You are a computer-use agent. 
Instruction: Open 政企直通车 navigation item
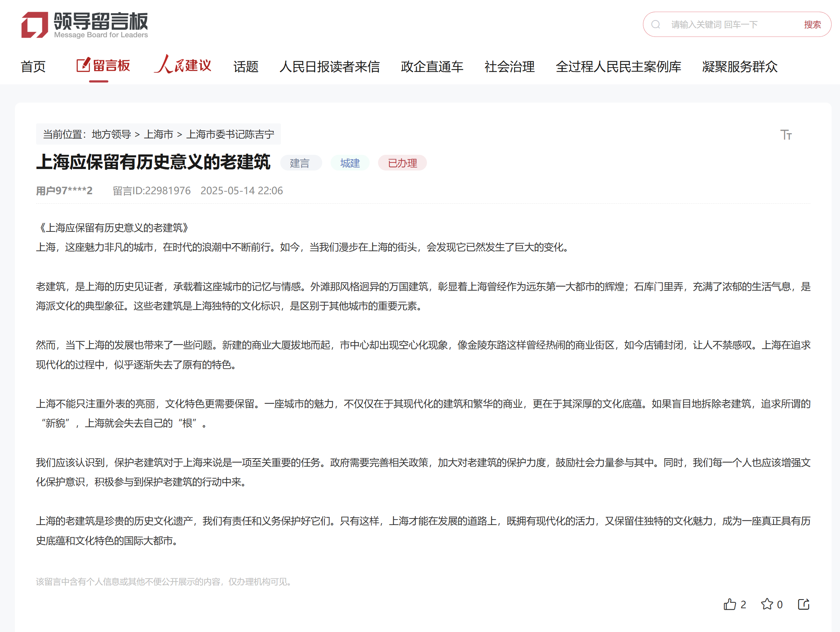pos(432,66)
